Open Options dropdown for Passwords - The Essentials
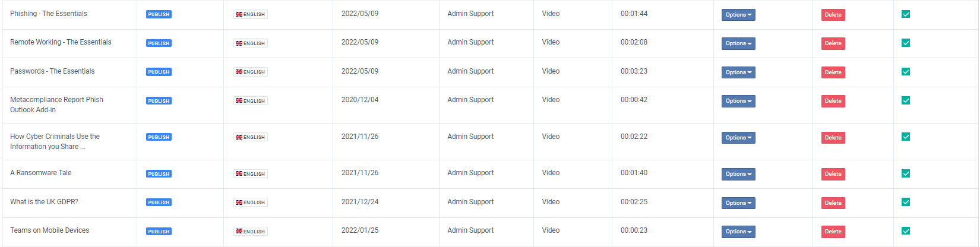This screenshot has width=980, height=247. 738,72
